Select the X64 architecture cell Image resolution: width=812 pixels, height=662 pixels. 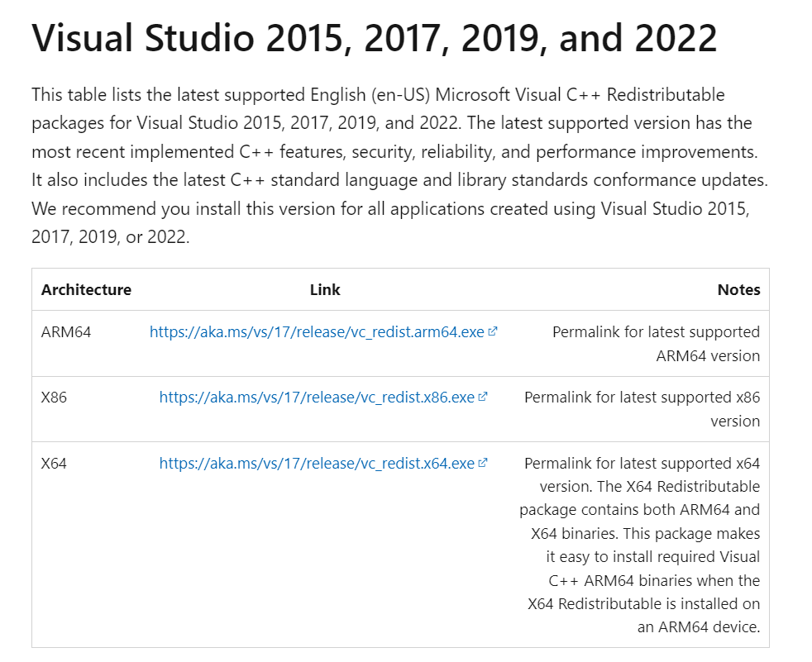click(x=54, y=464)
